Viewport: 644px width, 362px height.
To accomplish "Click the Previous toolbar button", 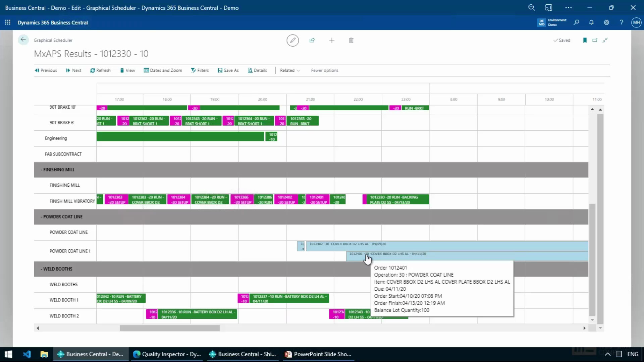I will (x=46, y=70).
